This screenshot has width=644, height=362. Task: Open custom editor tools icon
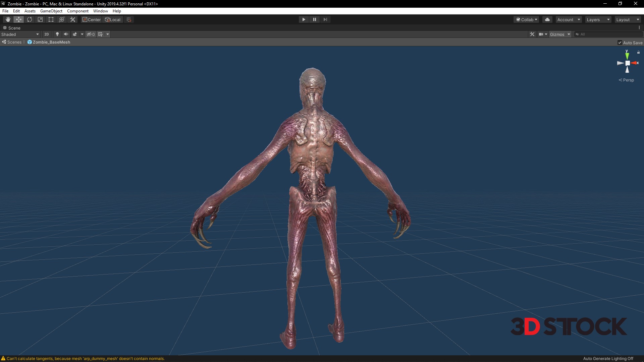point(72,19)
